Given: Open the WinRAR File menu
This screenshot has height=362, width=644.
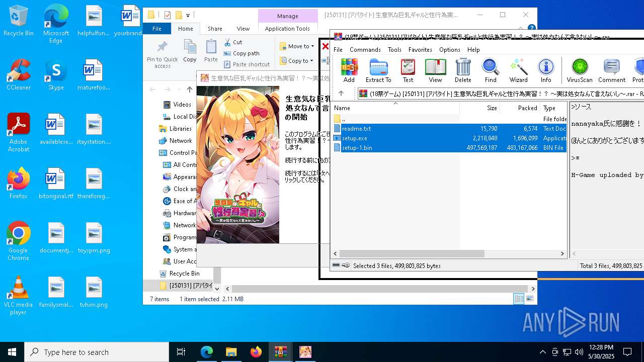Looking at the screenshot, I should [x=338, y=50].
